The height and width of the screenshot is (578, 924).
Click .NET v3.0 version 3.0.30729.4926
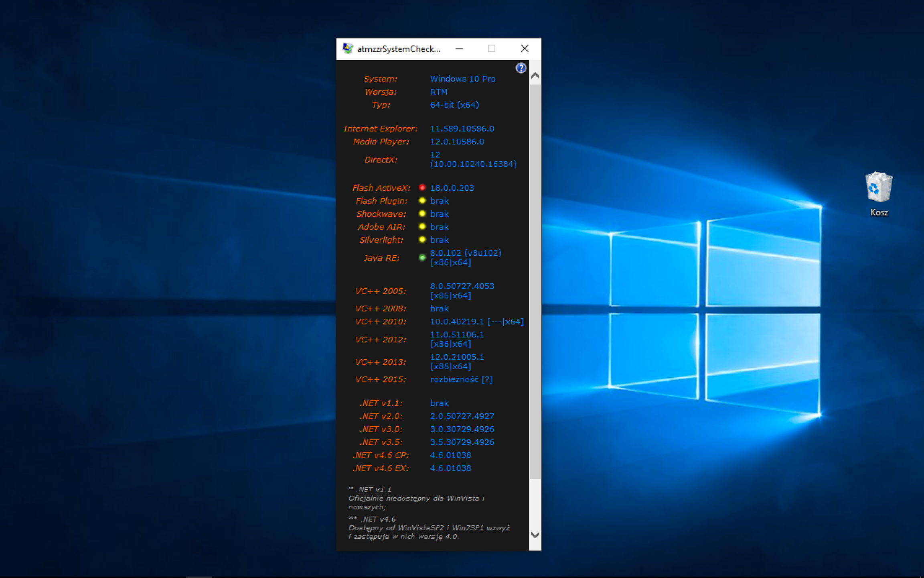click(462, 429)
